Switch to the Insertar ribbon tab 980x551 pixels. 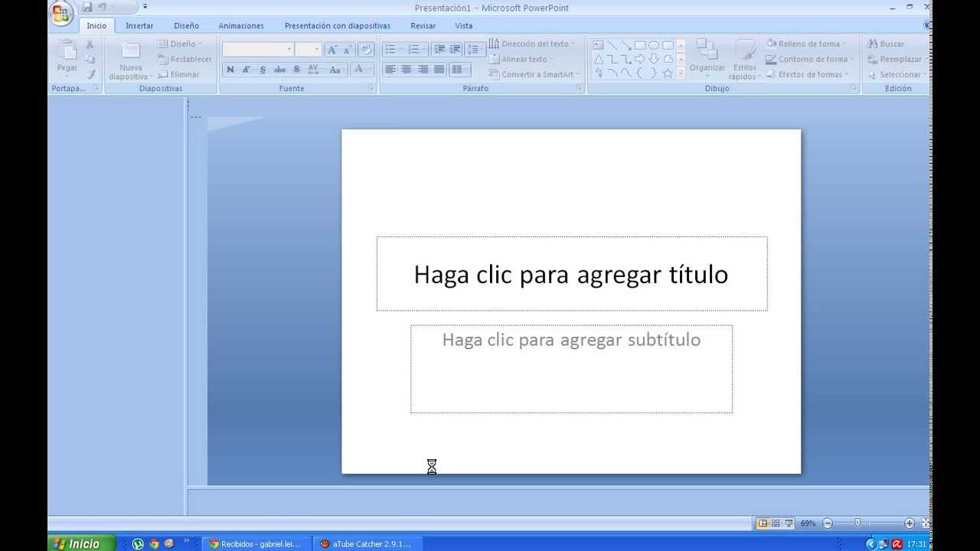139,26
